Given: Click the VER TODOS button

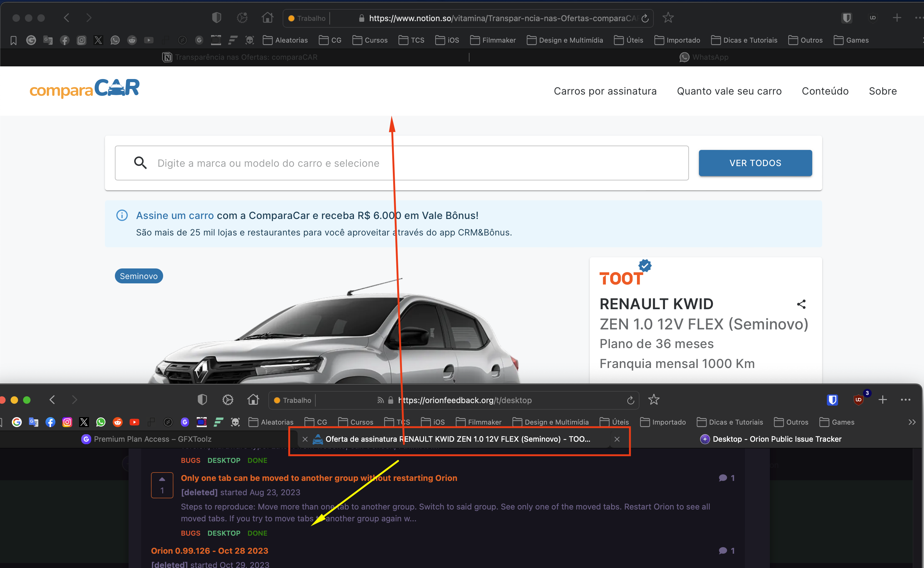Looking at the screenshot, I should pyautogui.click(x=755, y=163).
